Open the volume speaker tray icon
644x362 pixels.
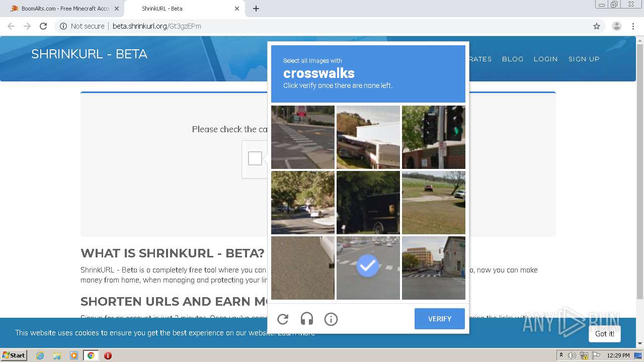click(x=572, y=355)
